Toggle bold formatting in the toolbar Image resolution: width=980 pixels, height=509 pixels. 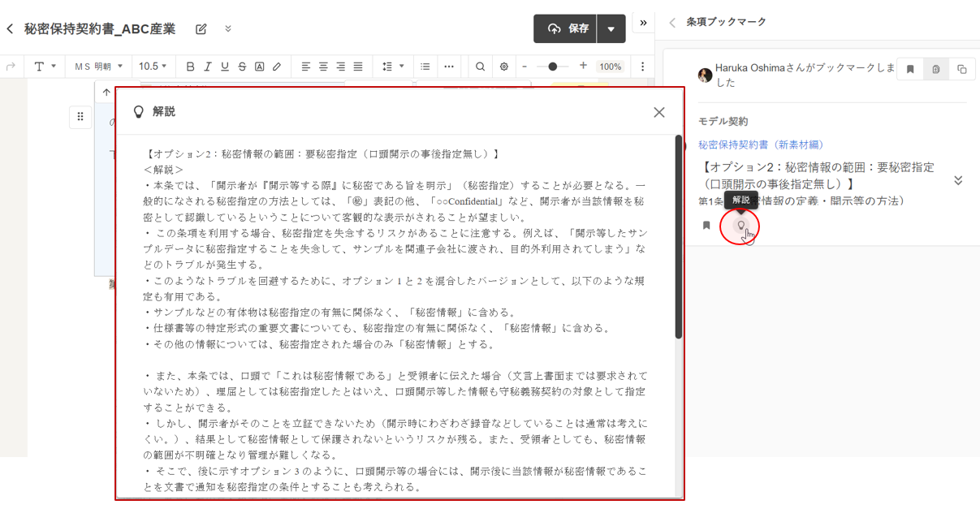pyautogui.click(x=190, y=67)
